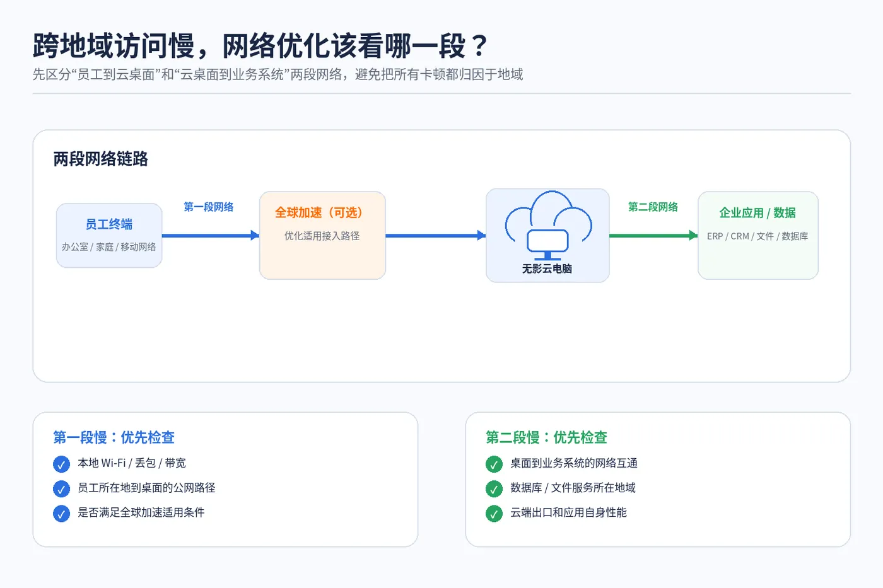The width and height of the screenshot is (883, 588).
Task: Click the green checkmark beside 数据库 / 文件服务所在地域
Action: [494, 489]
